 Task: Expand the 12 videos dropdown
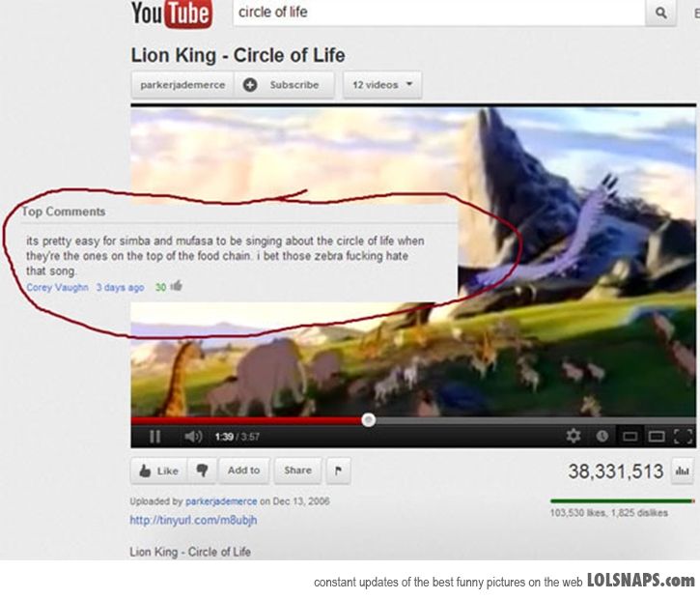click(382, 85)
